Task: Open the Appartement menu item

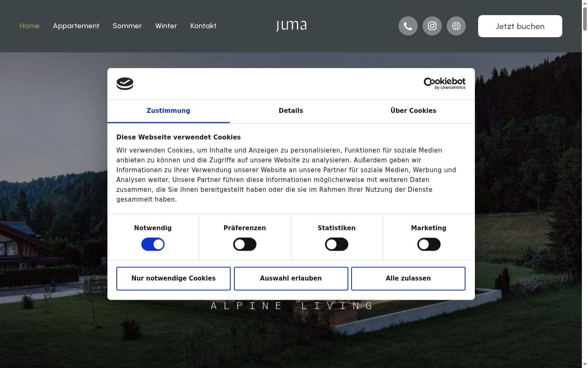Action: pyautogui.click(x=76, y=26)
